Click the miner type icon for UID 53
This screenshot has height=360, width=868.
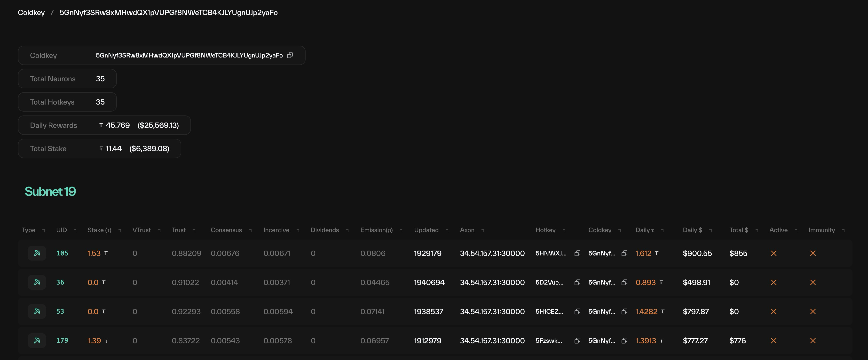(37, 311)
